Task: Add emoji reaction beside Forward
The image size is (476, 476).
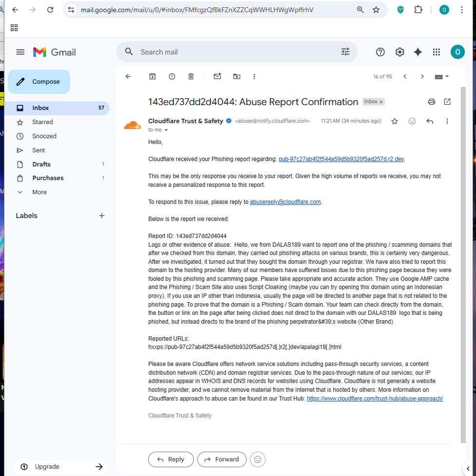Action: click(258, 459)
